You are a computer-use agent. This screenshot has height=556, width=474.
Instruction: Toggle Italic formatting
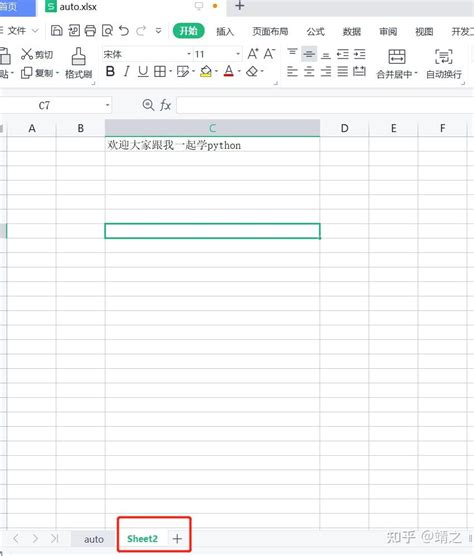127,72
